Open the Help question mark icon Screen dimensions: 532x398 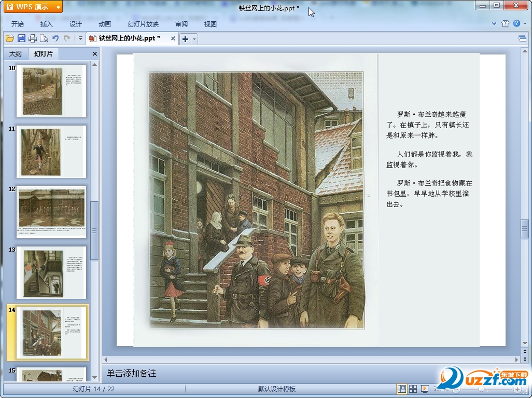pos(516,23)
